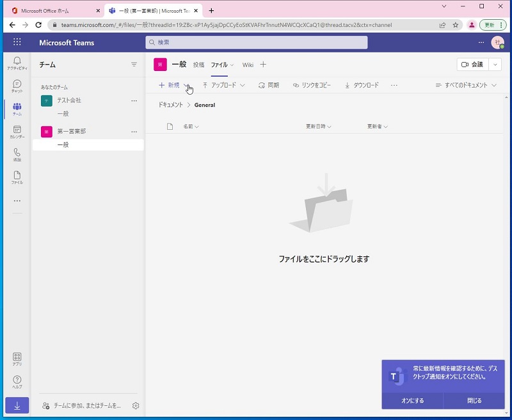Open the ファイル tab chevron

coord(232,65)
